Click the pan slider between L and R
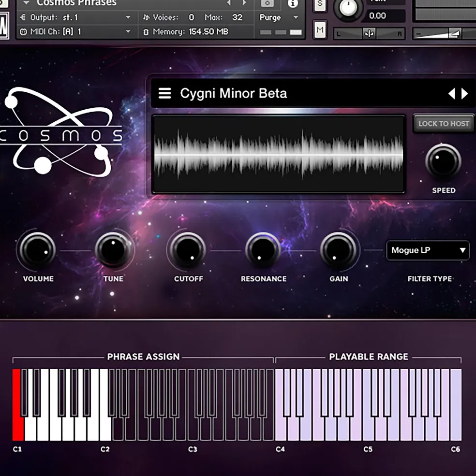The width and height of the screenshot is (476, 476). tap(369, 33)
